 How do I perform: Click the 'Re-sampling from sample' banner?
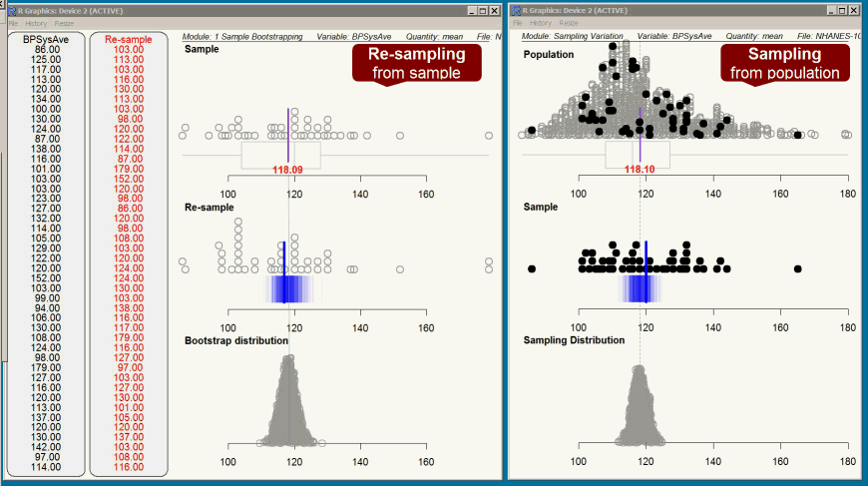click(416, 63)
